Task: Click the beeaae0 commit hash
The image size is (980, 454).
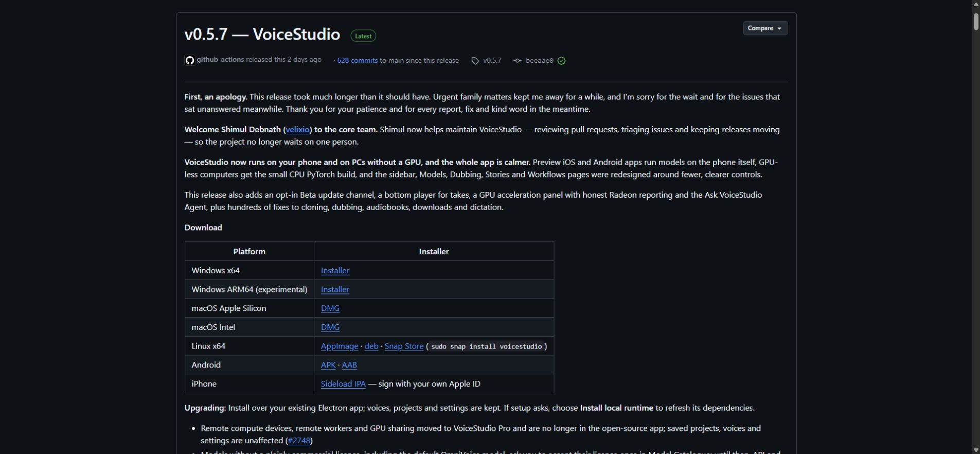Action: (540, 61)
